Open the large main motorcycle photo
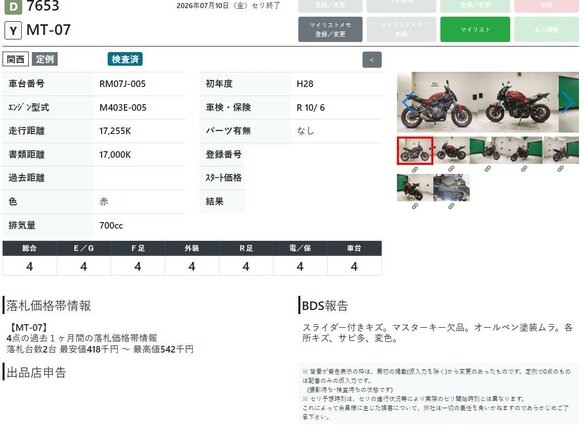Viewport: 584px width, 438px height. point(488,102)
